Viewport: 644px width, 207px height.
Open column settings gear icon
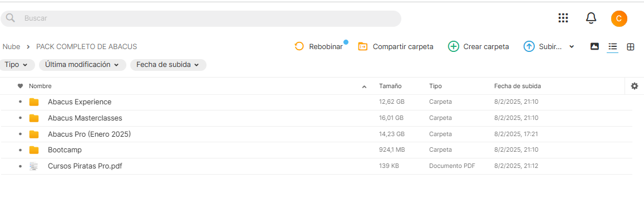click(635, 86)
